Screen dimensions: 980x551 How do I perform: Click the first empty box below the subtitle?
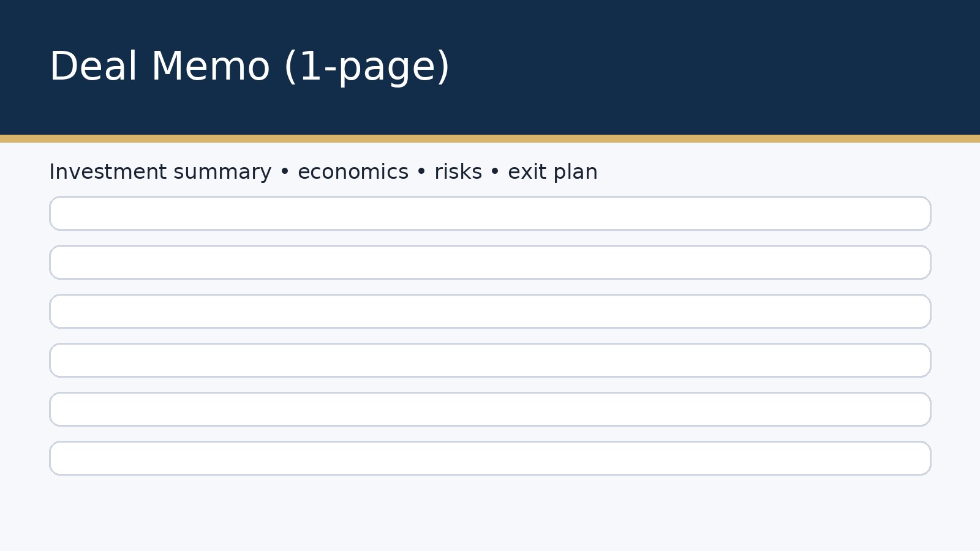490,214
